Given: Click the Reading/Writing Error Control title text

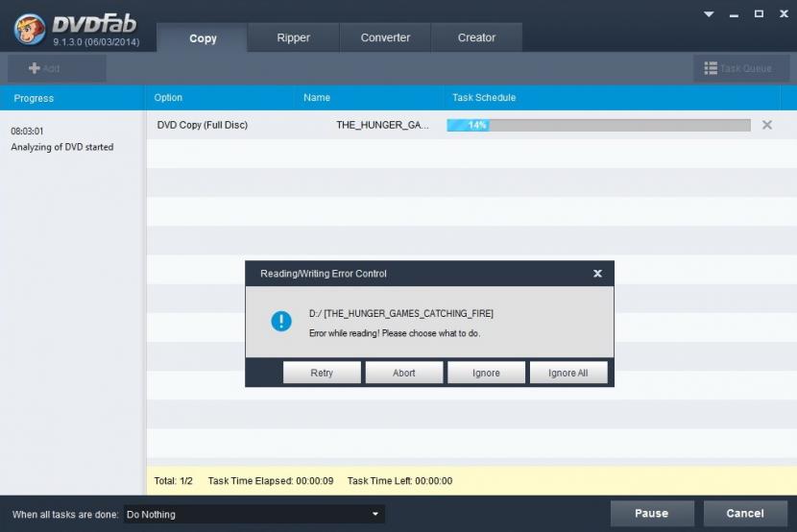Looking at the screenshot, I should coord(324,274).
